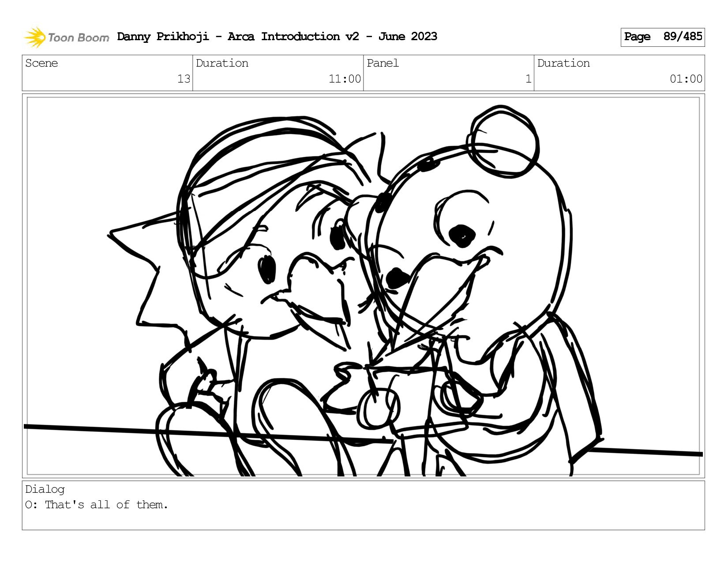728x563 pixels.
Task: Click the 'Scene' header label
Action: (x=41, y=63)
